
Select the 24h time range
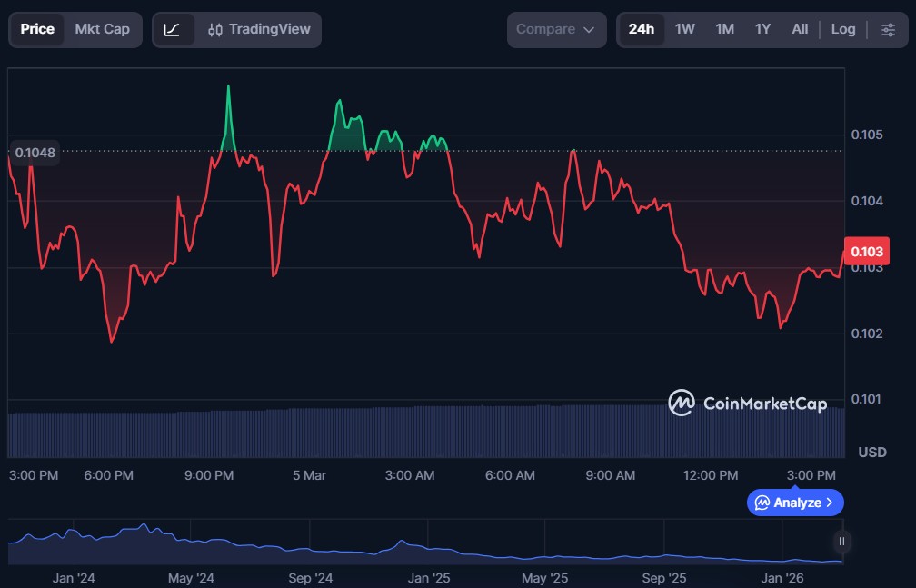641,29
